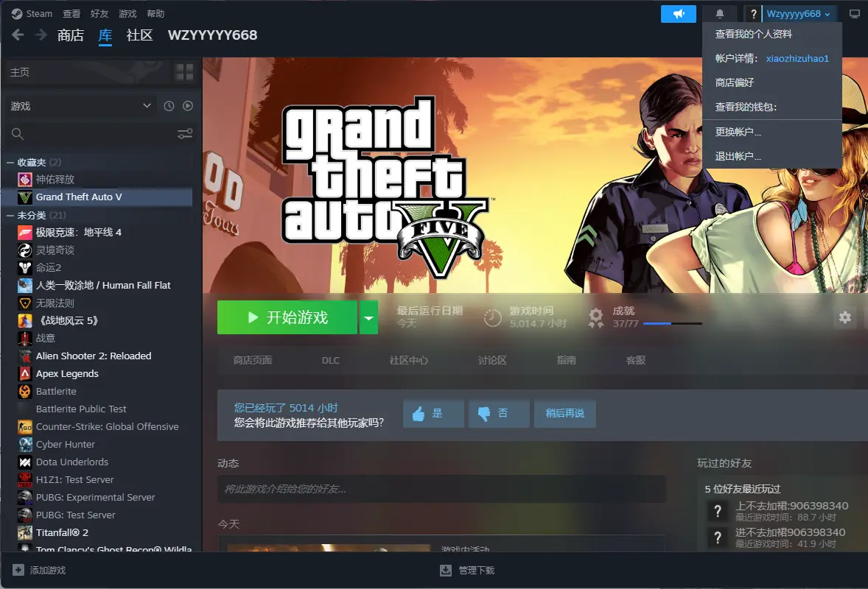Open the 游戏 menu in the menu bar
This screenshot has width=868, height=589.
tap(127, 14)
